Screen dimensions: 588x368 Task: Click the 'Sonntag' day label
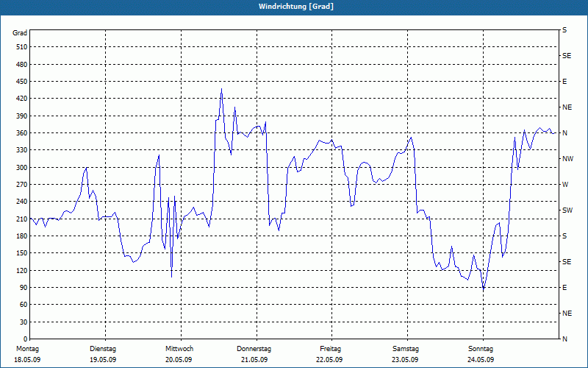pos(481,349)
